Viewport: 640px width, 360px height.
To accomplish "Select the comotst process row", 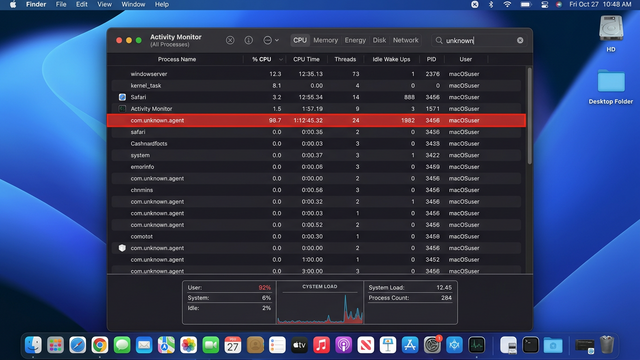I will 316,236.
